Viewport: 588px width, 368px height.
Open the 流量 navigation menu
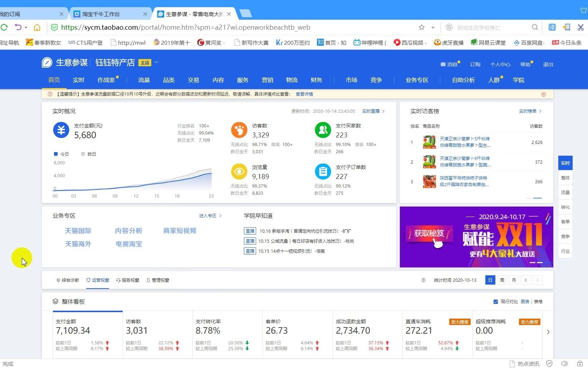[x=144, y=80]
